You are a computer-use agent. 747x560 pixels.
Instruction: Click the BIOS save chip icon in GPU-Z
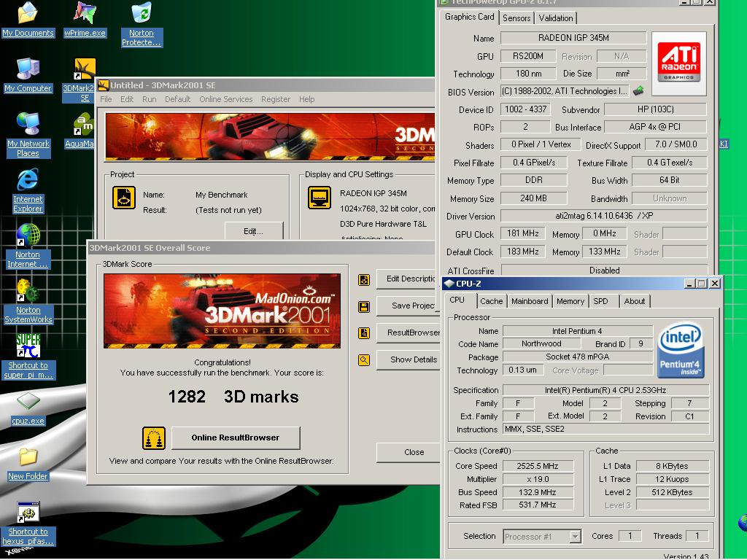638,91
